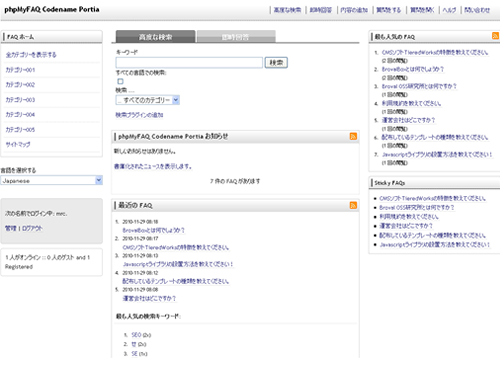This screenshot has height=375, width=500.
Task: Open 内容の追加 in top navigation
Action: (354, 10)
